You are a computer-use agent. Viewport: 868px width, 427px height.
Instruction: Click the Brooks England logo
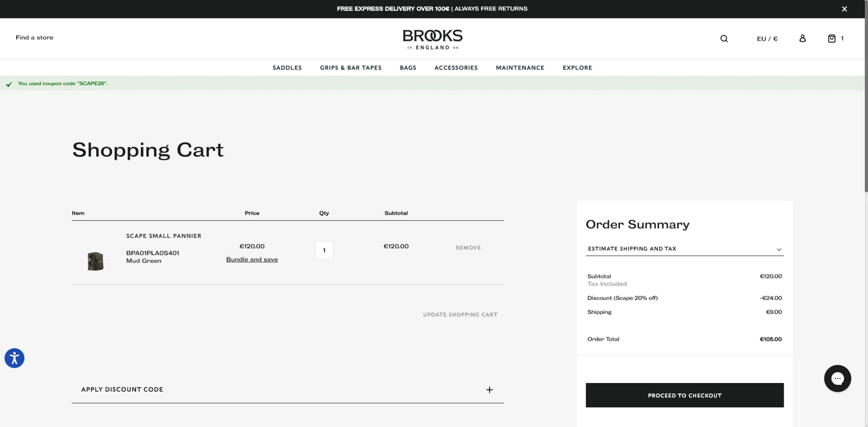point(433,39)
